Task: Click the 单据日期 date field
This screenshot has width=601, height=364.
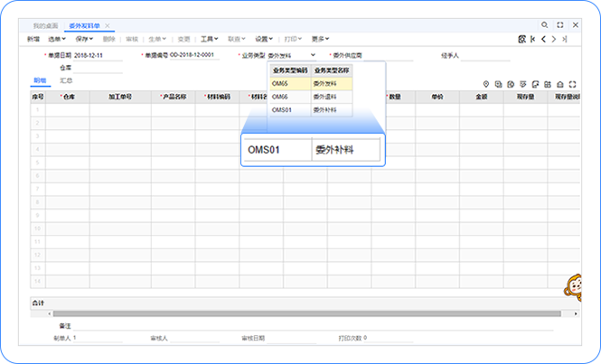Action: pyautogui.click(x=98, y=56)
